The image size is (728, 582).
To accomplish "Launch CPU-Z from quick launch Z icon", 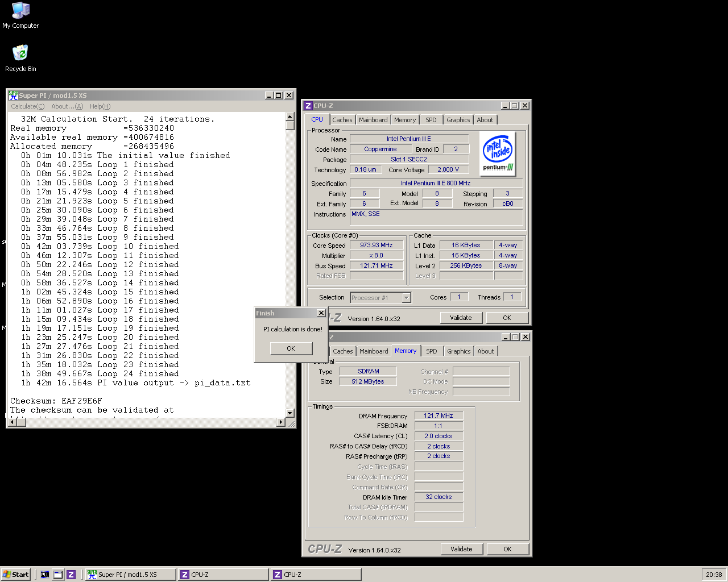I will (x=71, y=575).
